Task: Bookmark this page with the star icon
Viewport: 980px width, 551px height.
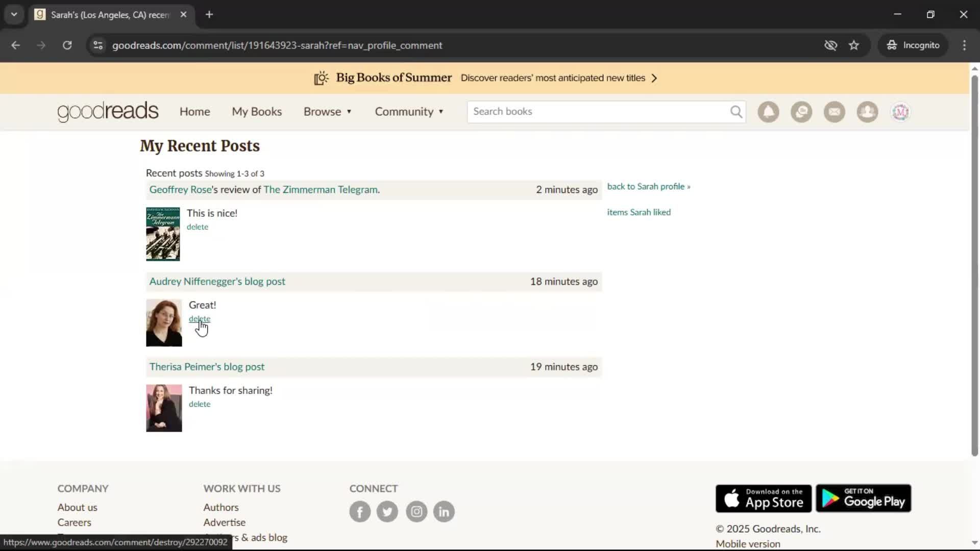Action: click(854, 45)
